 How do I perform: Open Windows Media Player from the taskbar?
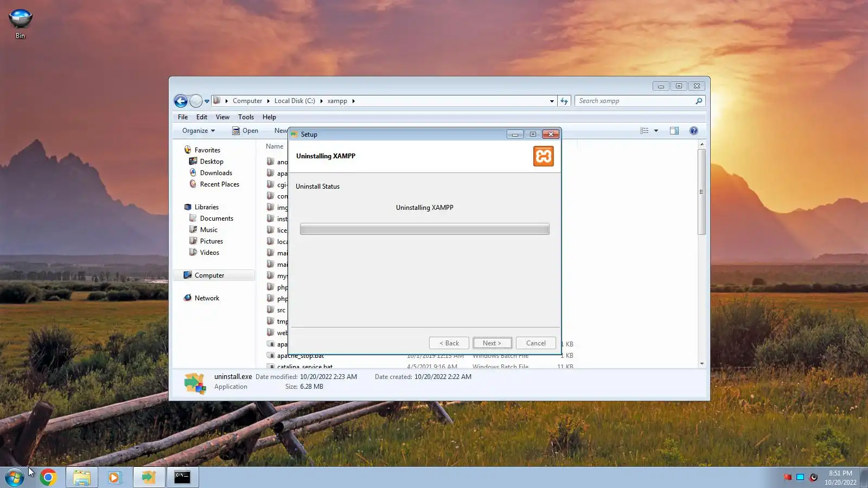tap(114, 477)
